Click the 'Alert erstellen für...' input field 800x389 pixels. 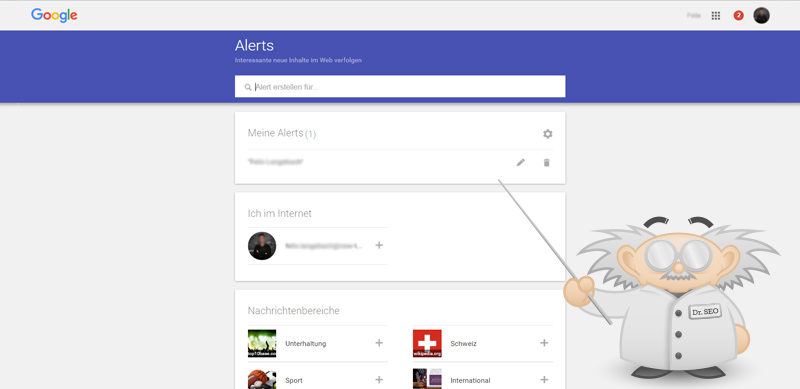(400, 86)
